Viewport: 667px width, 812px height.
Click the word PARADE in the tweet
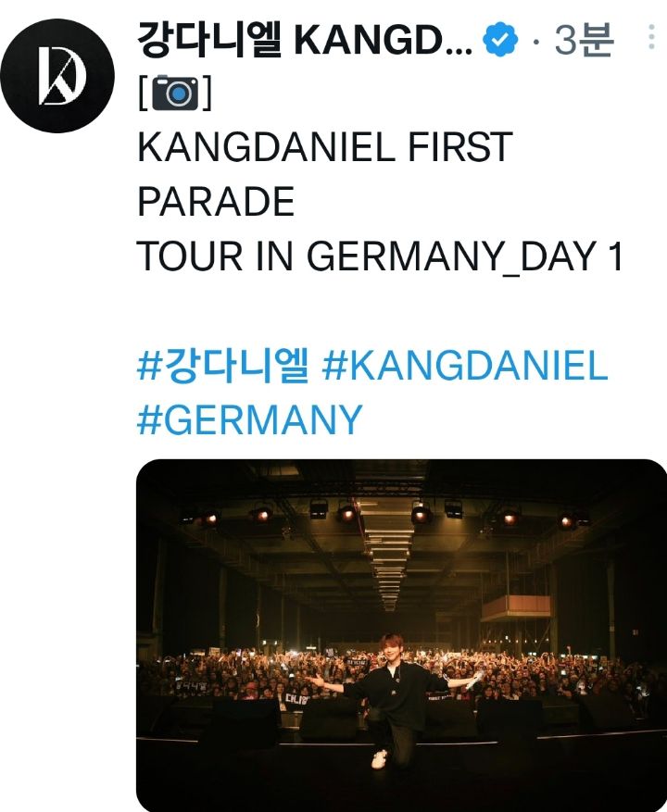pos(216,202)
